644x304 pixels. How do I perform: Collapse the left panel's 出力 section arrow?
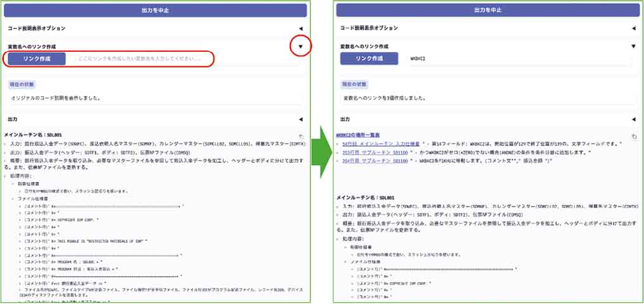click(x=300, y=119)
